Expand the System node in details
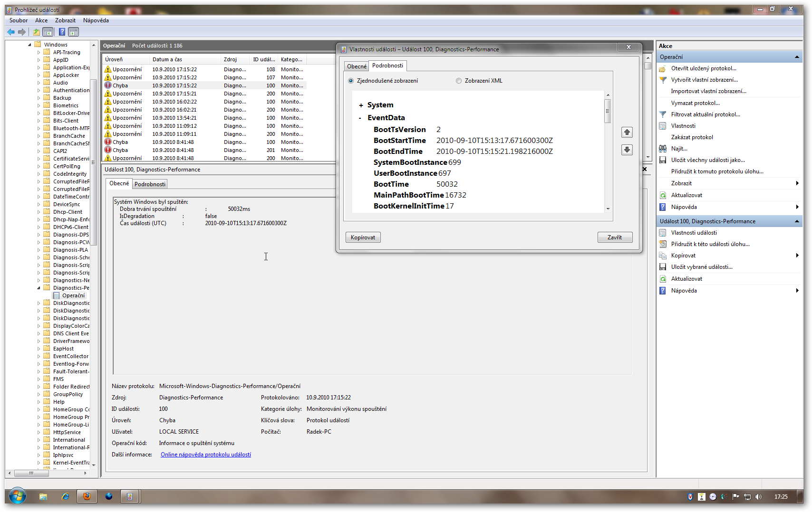 tap(361, 105)
